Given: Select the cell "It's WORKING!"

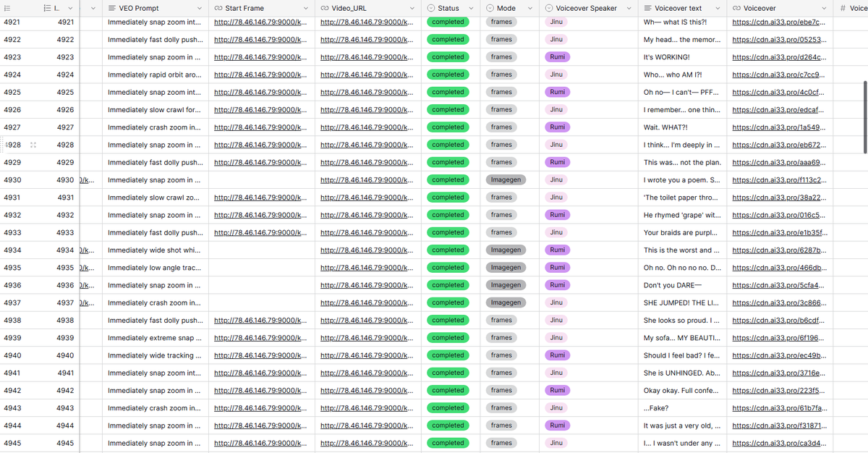Looking at the screenshot, I should (683, 57).
